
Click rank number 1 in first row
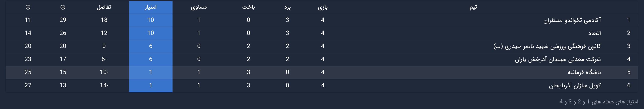(628, 20)
